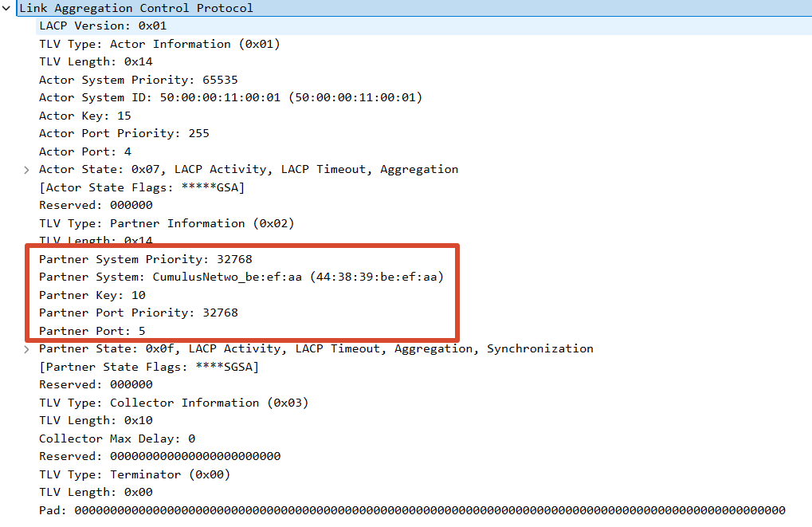The width and height of the screenshot is (812, 527).
Task: Select the TLV Length: 0x14 row under Actor Information
Action: click(96, 61)
